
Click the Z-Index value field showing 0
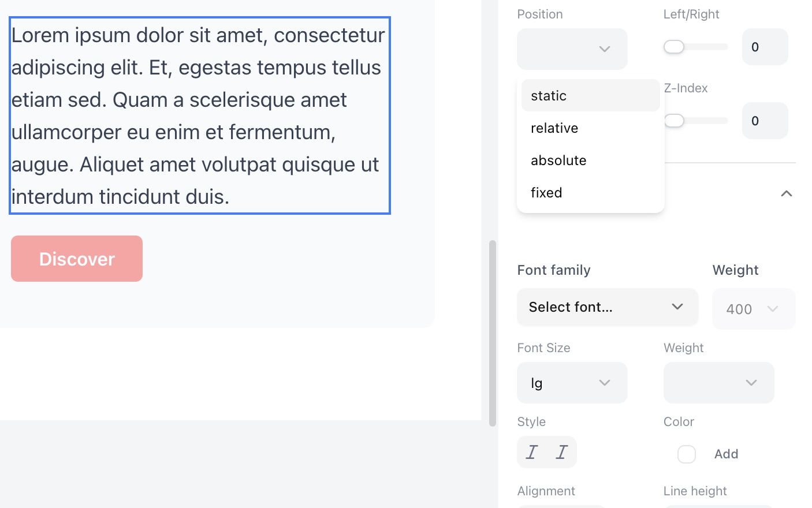(765, 121)
